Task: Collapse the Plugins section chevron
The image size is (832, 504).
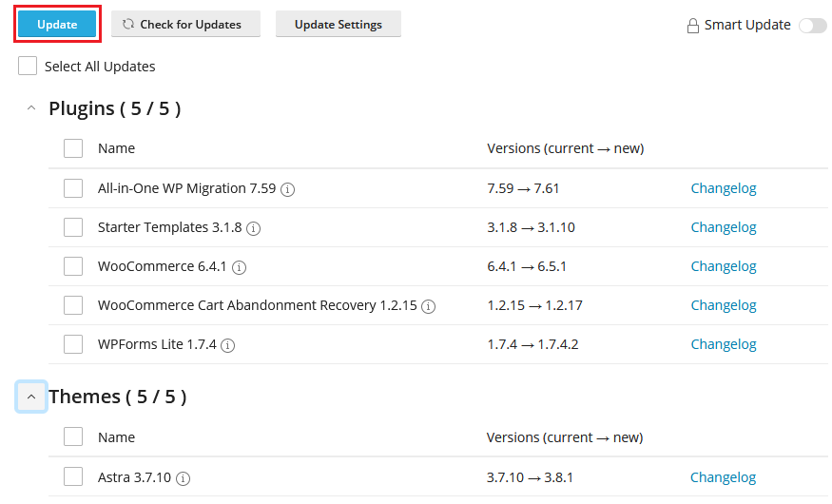Action: (31, 108)
